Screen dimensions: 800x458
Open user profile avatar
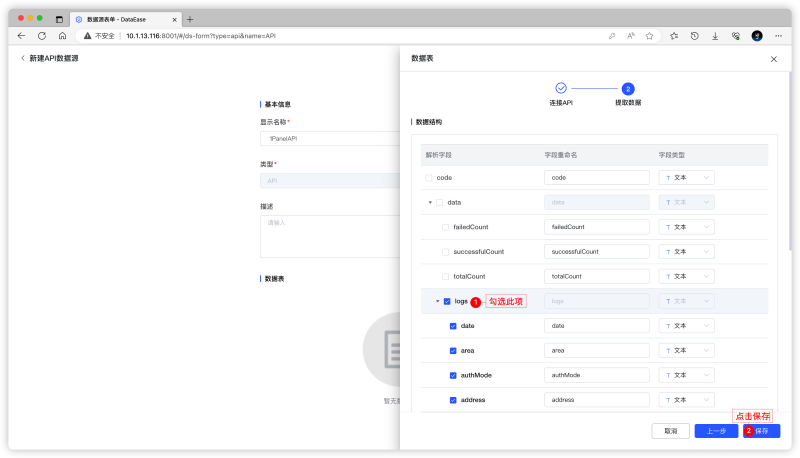[757, 36]
